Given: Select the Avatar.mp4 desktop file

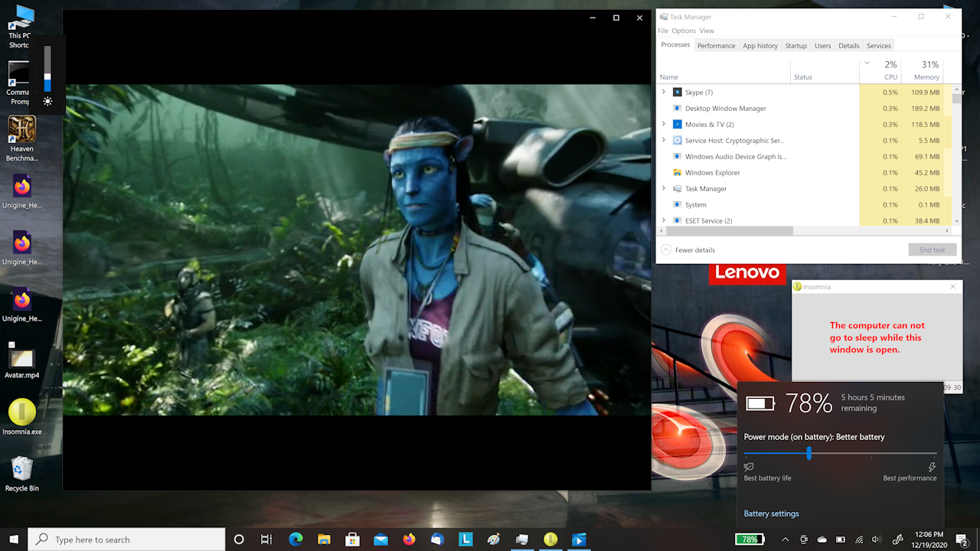Looking at the screenshot, I should (22, 361).
